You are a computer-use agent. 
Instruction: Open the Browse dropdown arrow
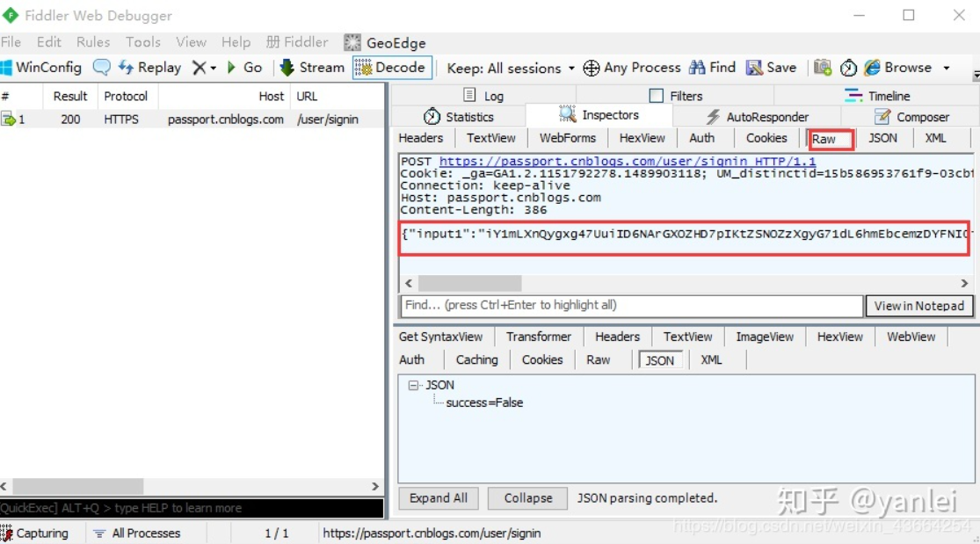pyautogui.click(x=947, y=69)
